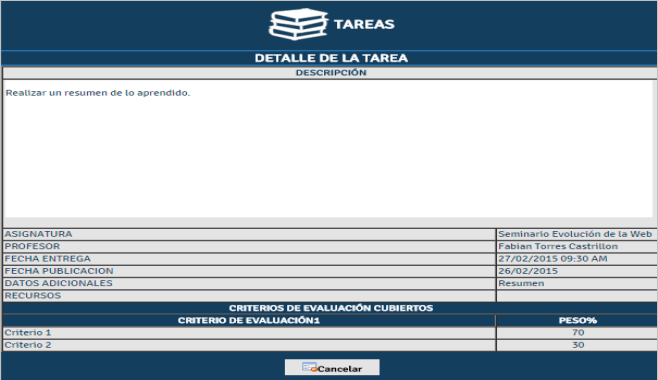Click the publication date 26/02/2015
Image resolution: width=658 pixels, height=380 pixels.
click(x=528, y=271)
